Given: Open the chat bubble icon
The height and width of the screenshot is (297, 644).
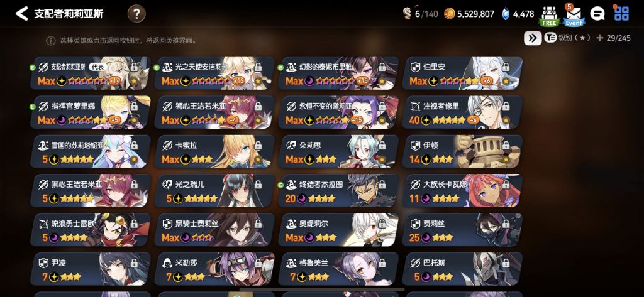Looking at the screenshot, I should pyautogui.click(x=597, y=14).
